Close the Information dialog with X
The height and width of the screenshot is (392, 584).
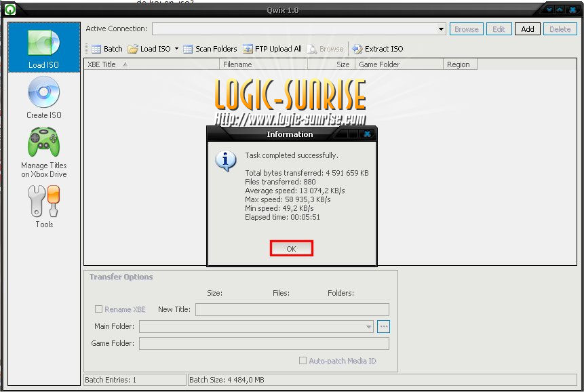point(367,134)
